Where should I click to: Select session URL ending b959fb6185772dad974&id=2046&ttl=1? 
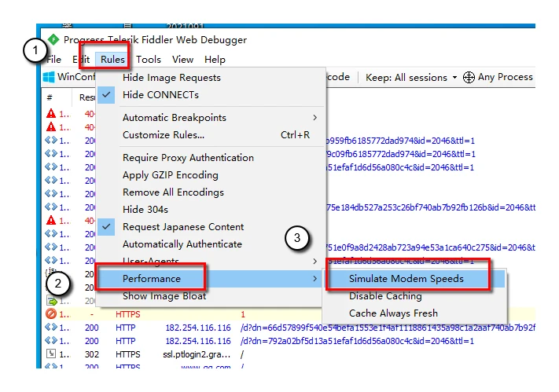pyautogui.click(x=400, y=141)
